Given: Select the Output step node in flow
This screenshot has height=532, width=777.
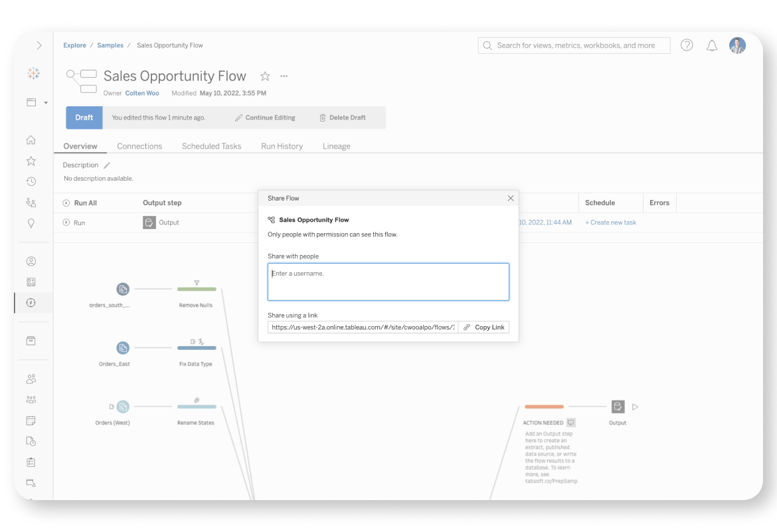Looking at the screenshot, I should point(618,406).
